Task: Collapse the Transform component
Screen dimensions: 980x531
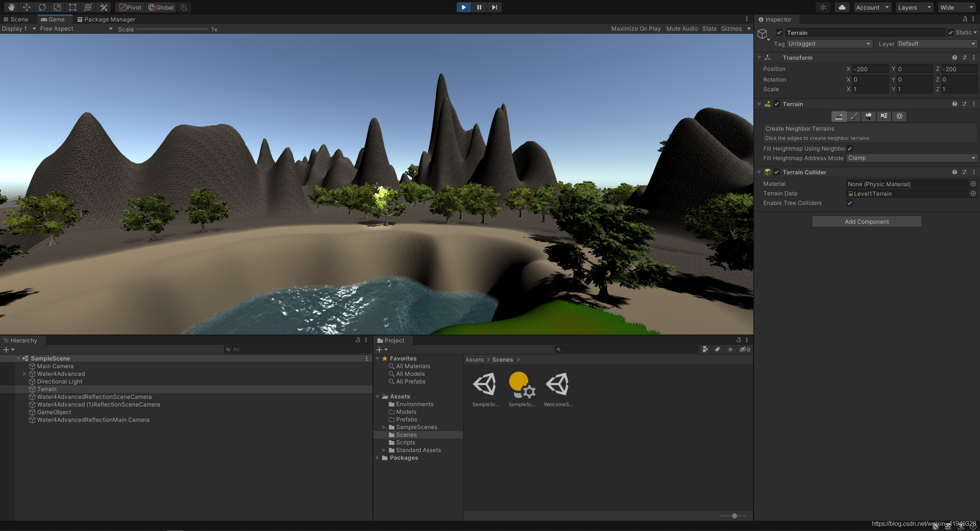Action: pyautogui.click(x=759, y=57)
